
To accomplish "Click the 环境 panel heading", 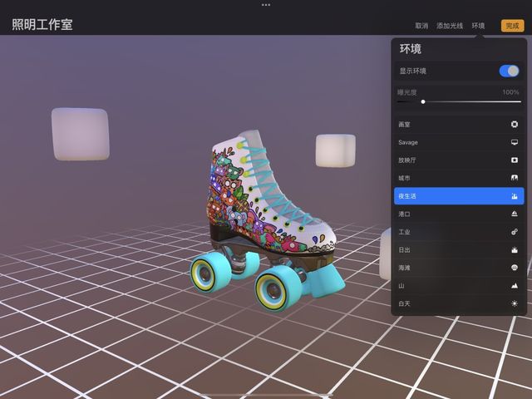I will 410,49.
